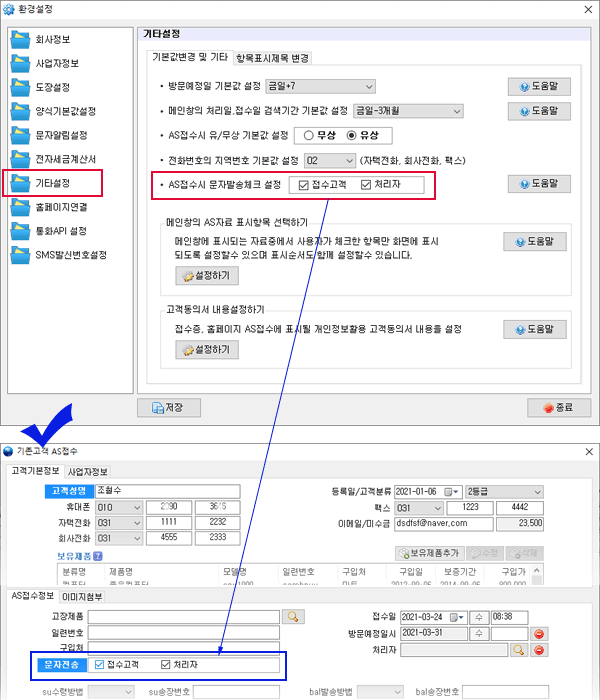
Task: Open the 도장설정 folder item
Action: pyautogui.click(x=41, y=87)
